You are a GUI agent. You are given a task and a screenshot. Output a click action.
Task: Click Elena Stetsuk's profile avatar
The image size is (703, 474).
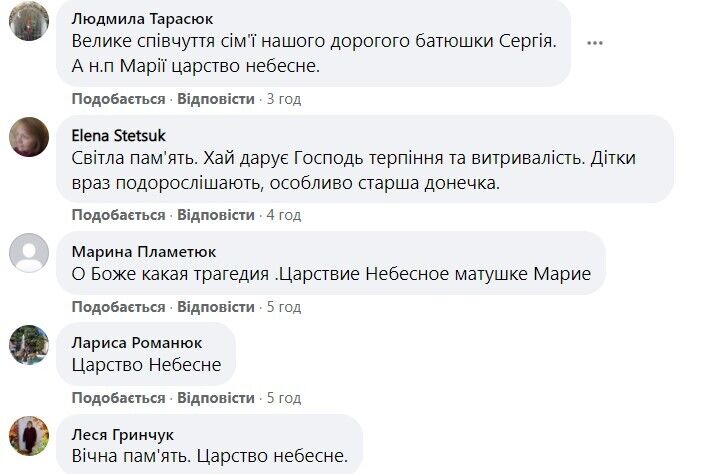pyautogui.click(x=29, y=137)
